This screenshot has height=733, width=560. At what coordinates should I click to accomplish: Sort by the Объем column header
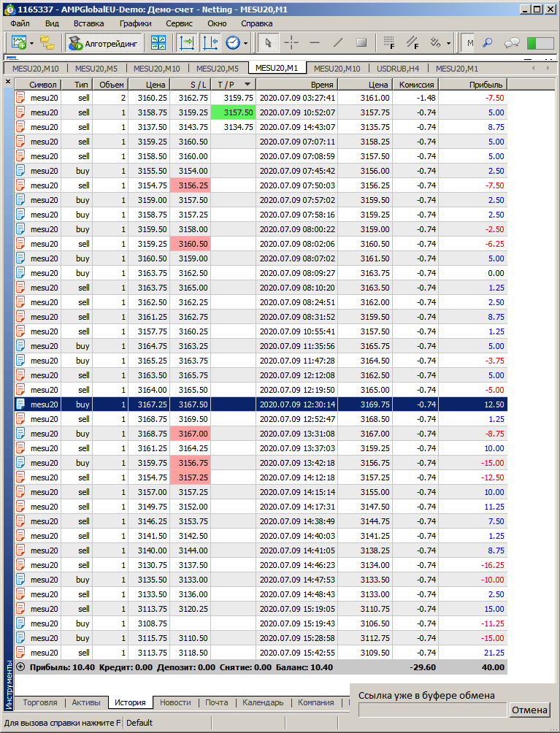(x=110, y=85)
